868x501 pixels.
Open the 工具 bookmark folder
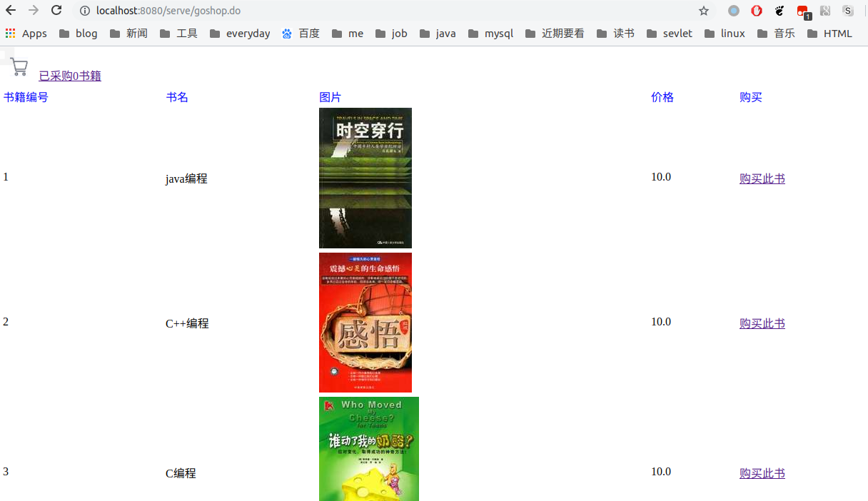point(178,34)
